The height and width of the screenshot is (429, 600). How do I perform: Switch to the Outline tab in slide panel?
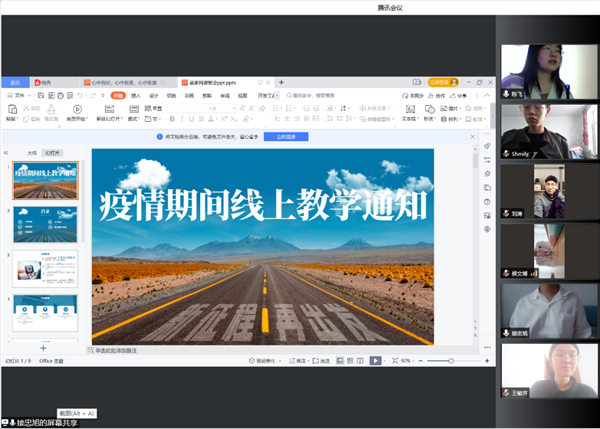(32, 153)
